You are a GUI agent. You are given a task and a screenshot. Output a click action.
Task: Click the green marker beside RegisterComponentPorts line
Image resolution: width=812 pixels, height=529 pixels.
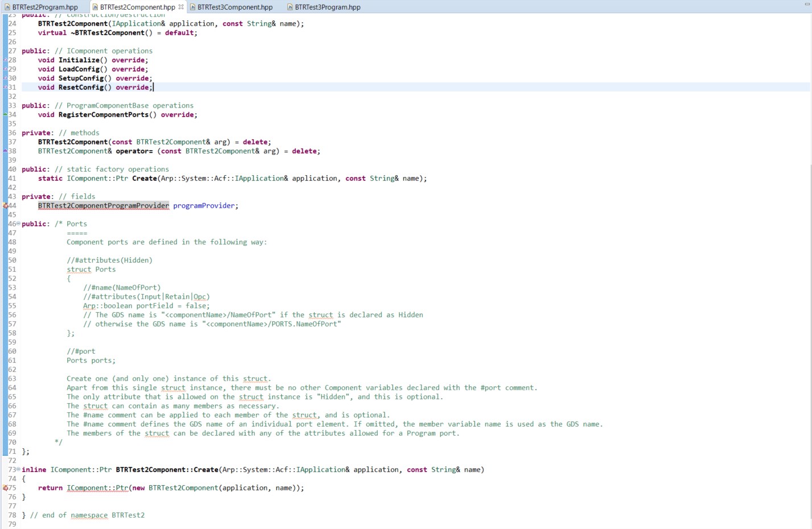[x=6, y=114]
